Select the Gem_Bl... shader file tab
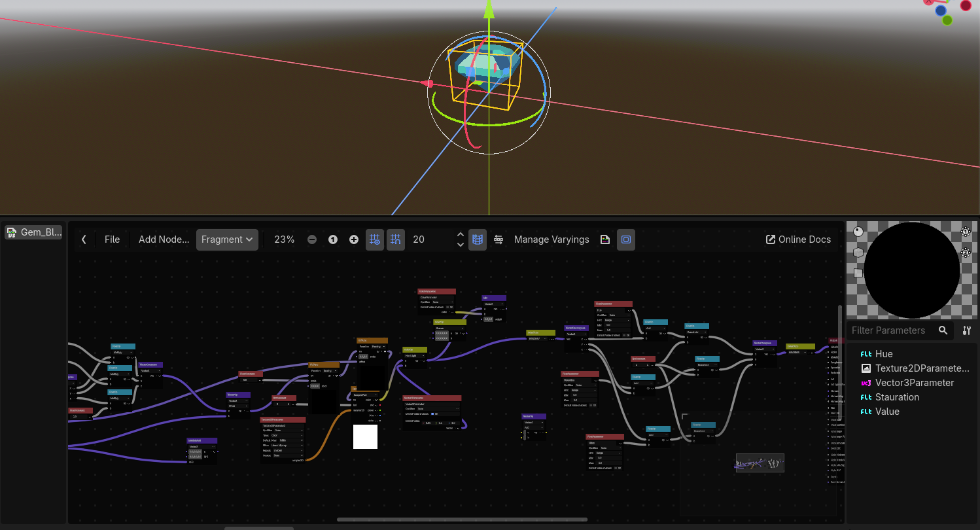 [x=34, y=232]
